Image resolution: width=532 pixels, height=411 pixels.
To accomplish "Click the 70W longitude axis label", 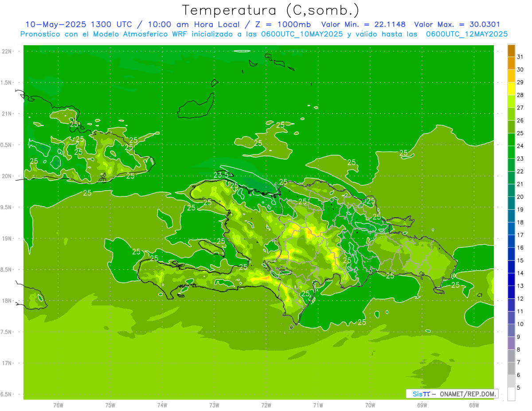I will click(x=370, y=405).
